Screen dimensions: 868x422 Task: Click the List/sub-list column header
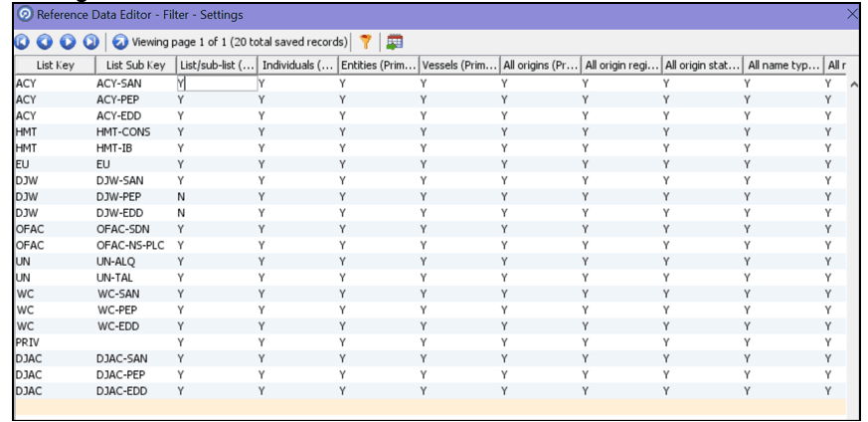[x=217, y=66]
